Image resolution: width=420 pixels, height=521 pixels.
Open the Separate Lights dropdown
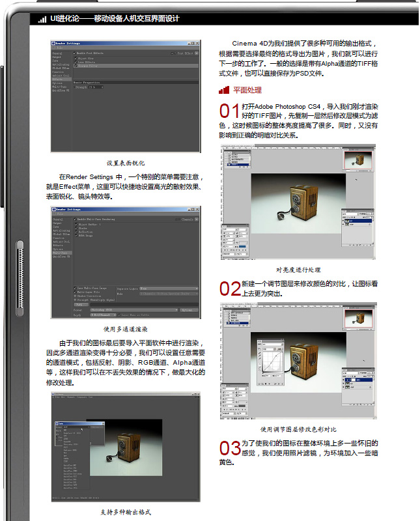168,288
